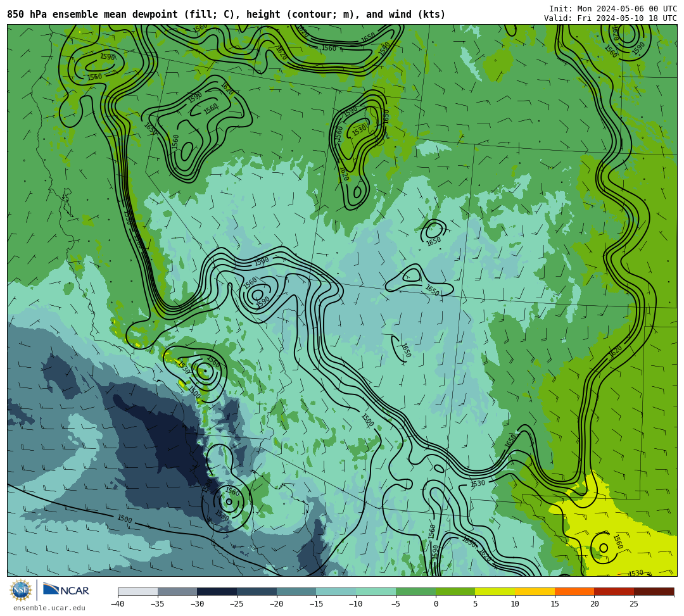The height and width of the screenshot is (616, 684).
Task: Click the 15 colorbar tick label
Action: (554, 604)
